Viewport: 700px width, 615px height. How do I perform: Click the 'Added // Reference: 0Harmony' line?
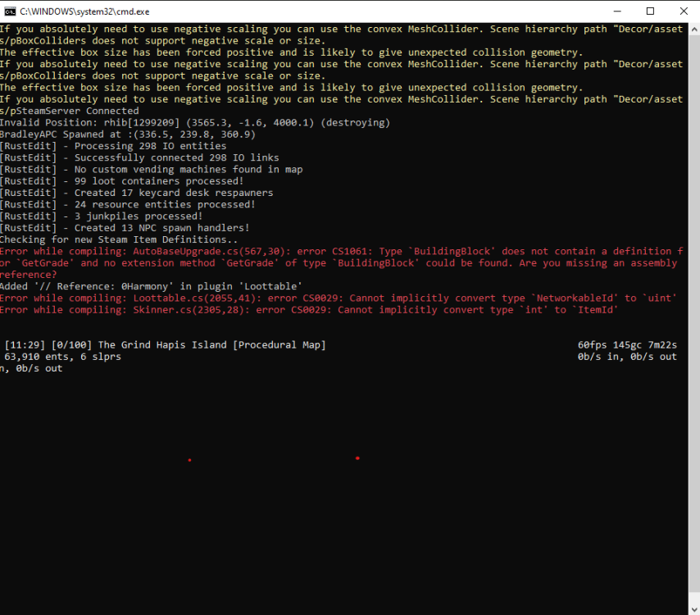(x=150, y=287)
